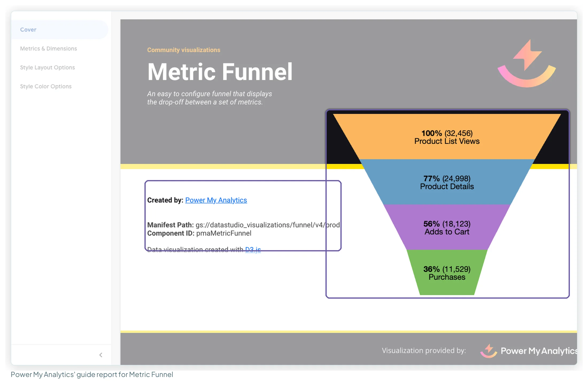The height and width of the screenshot is (385, 588).
Task: Click the 'Manifest Path' line of text
Action: (243, 225)
